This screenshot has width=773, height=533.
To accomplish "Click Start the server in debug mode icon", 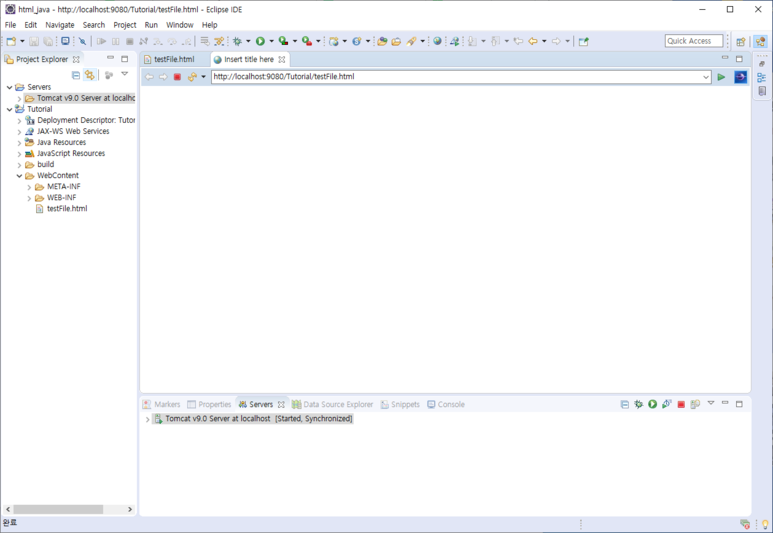I will pos(638,404).
